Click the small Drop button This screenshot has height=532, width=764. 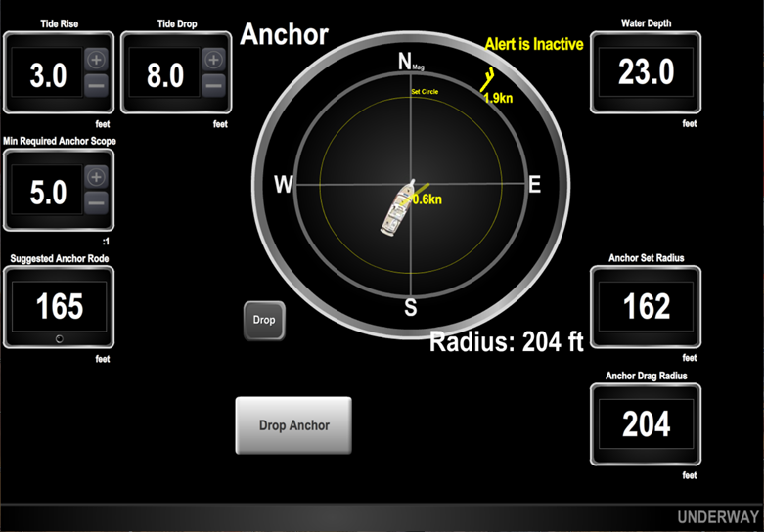click(264, 320)
